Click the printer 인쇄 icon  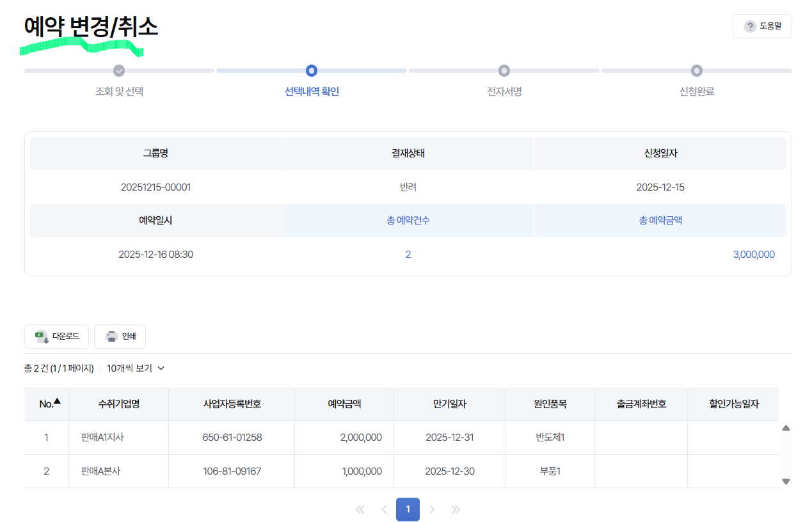tap(111, 336)
